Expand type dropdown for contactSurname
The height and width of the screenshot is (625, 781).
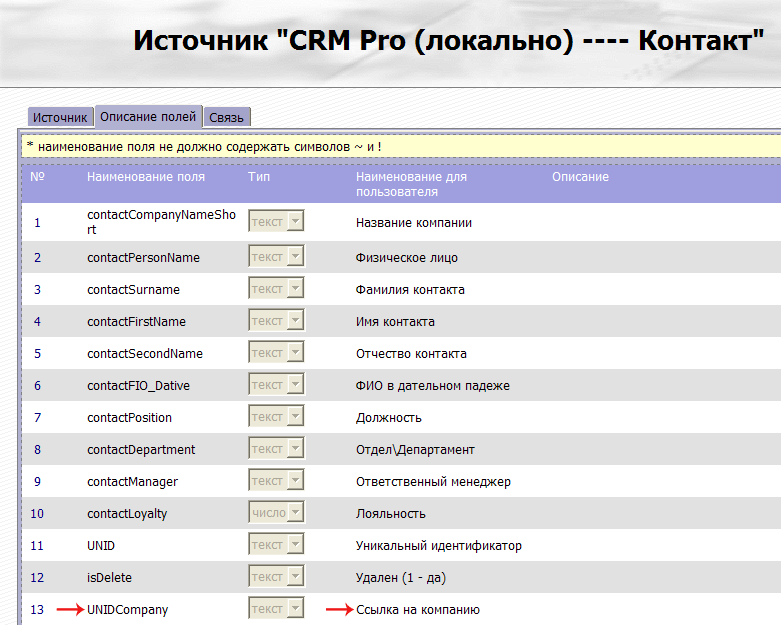276,288
